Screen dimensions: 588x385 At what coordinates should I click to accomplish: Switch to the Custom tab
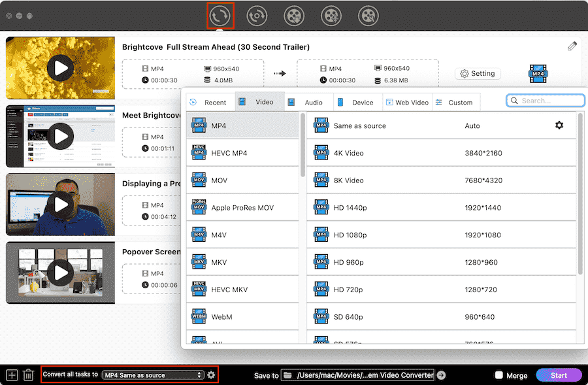click(x=456, y=102)
